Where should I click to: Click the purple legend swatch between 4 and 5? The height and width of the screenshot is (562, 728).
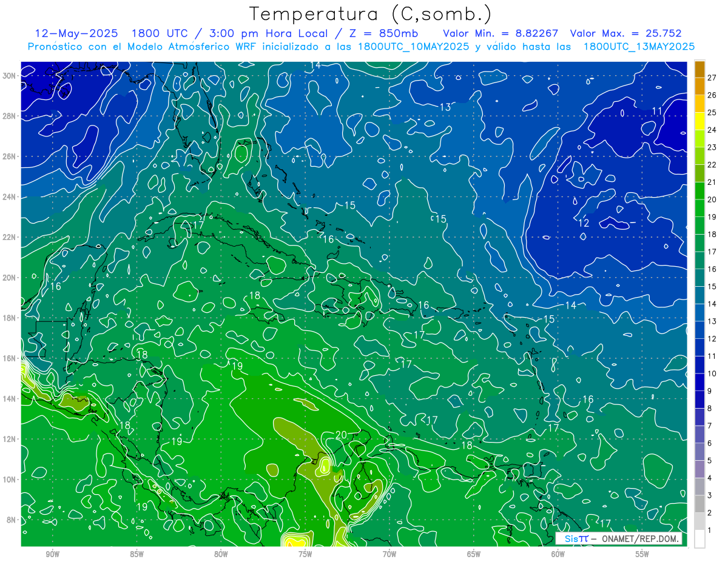click(699, 469)
